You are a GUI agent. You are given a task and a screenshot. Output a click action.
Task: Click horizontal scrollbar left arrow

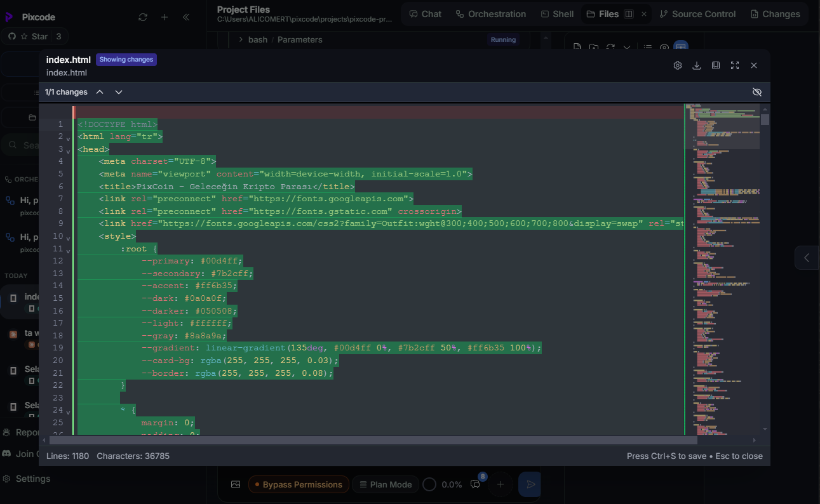(44, 440)
